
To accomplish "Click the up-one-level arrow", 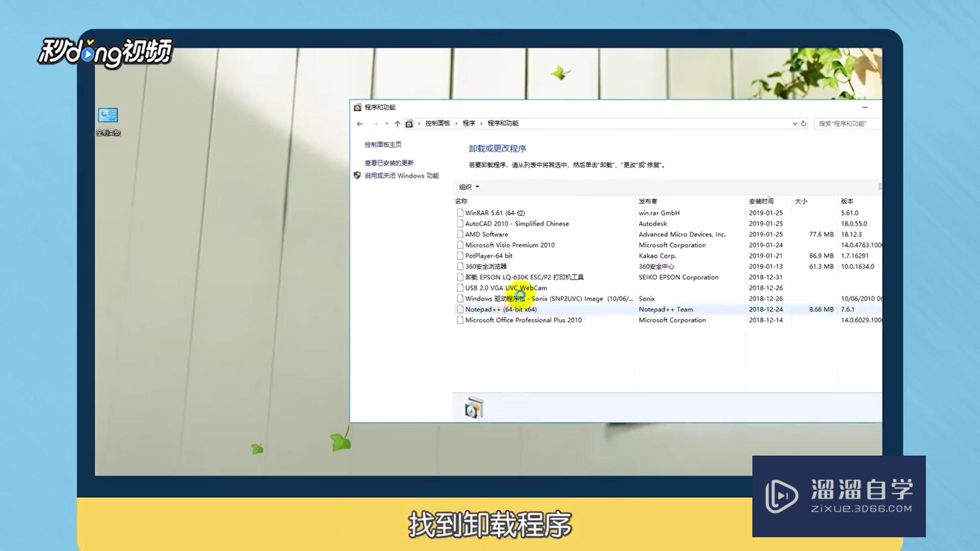I will click(x=397, y=123).
